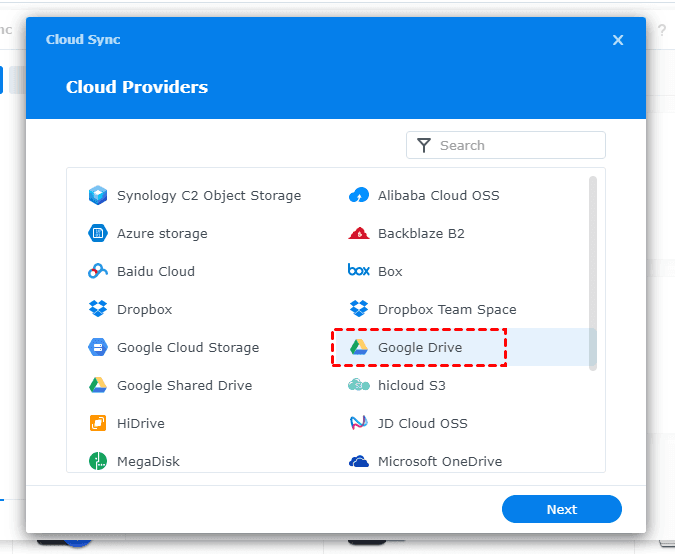Pick MegaDisk from the provider list

click(x=148, y=461)
